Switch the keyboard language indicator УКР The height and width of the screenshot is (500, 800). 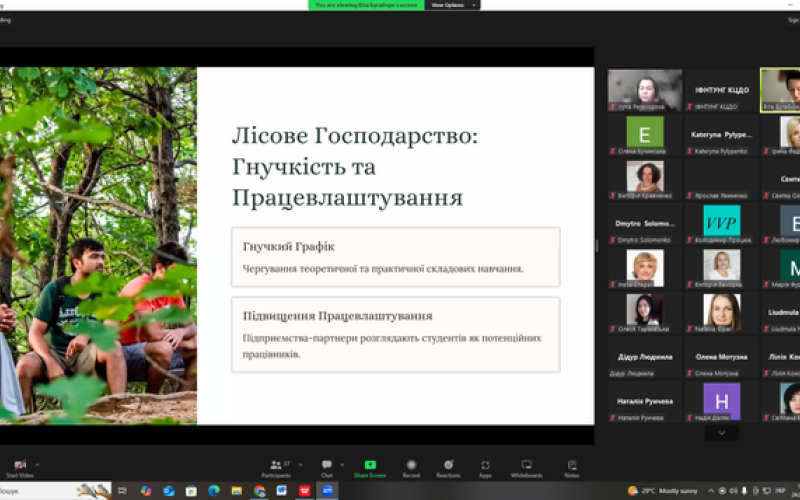click(780, 491)
